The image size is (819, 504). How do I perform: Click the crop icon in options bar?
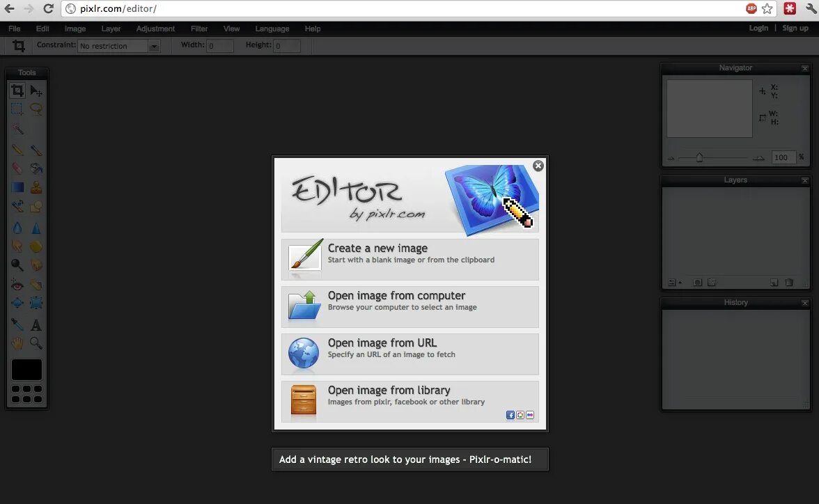19,46
